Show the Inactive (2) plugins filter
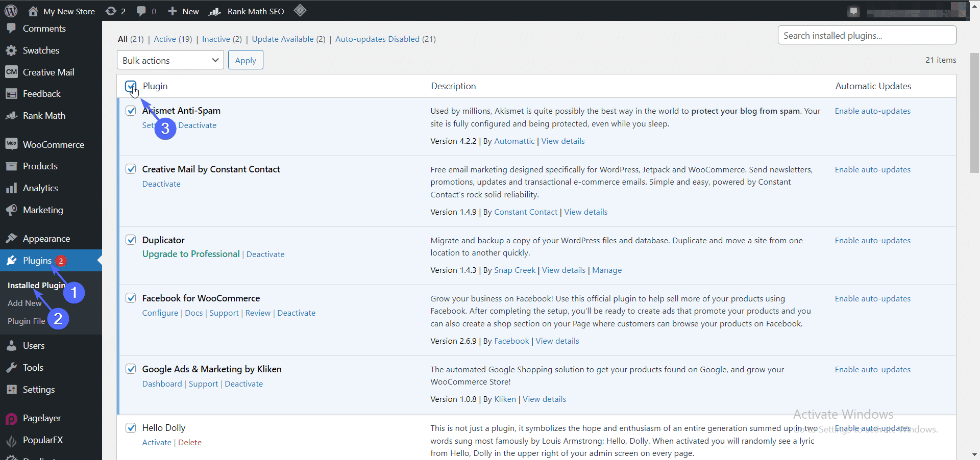 (x=222, y=39)
